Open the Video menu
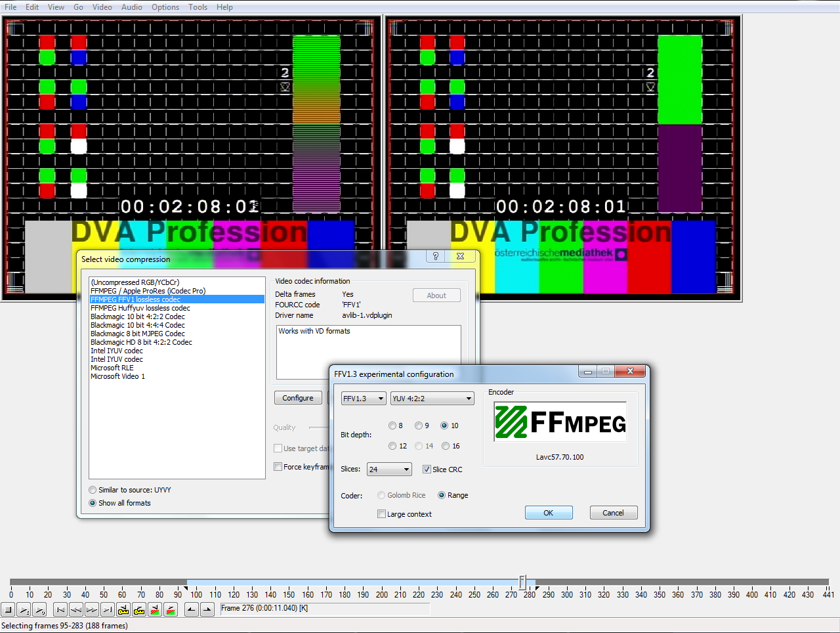This screenshot has height=633, width=840. tap(102, 7)
